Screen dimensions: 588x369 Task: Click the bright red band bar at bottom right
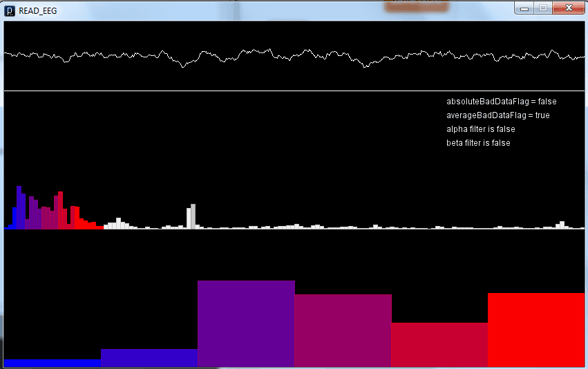click(x=536, y=330)
